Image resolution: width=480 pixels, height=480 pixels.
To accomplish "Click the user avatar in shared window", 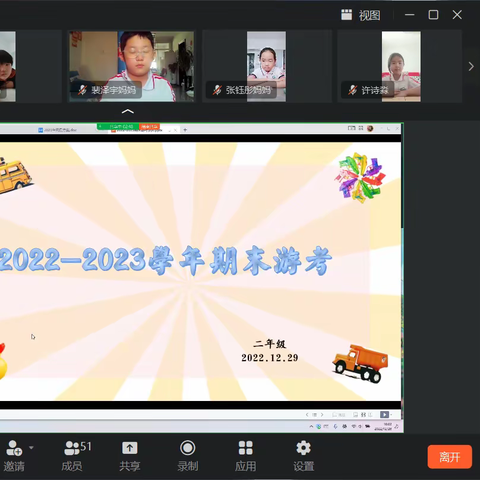I will [370, 128].
